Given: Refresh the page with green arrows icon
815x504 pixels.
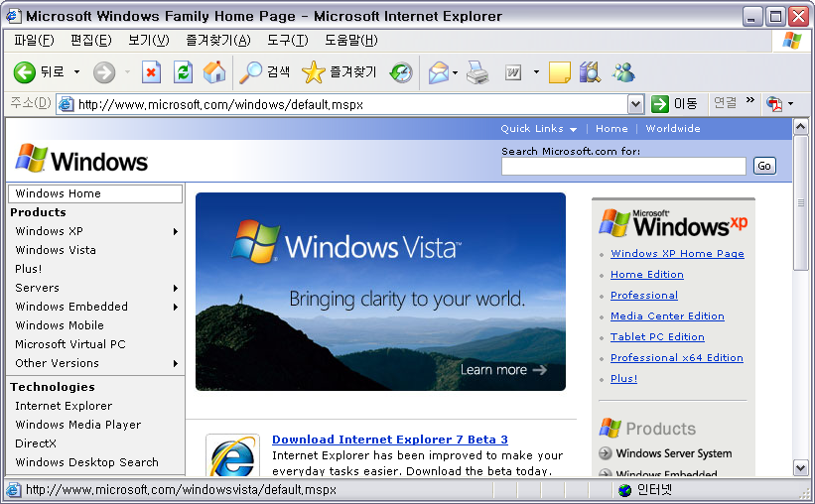Looking at the screenshot, I should tap(183, 72).
